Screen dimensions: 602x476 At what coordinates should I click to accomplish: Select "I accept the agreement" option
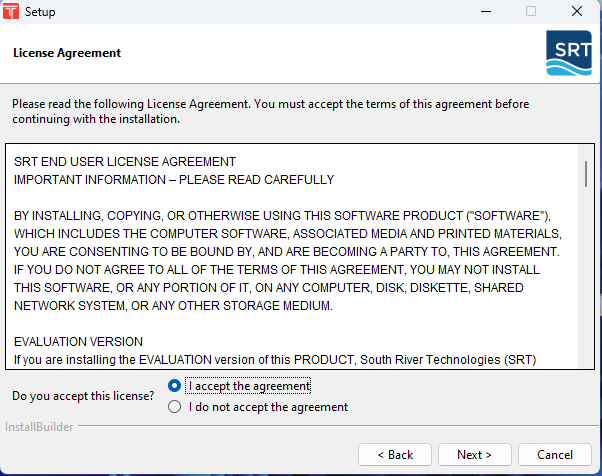(175, 386)
